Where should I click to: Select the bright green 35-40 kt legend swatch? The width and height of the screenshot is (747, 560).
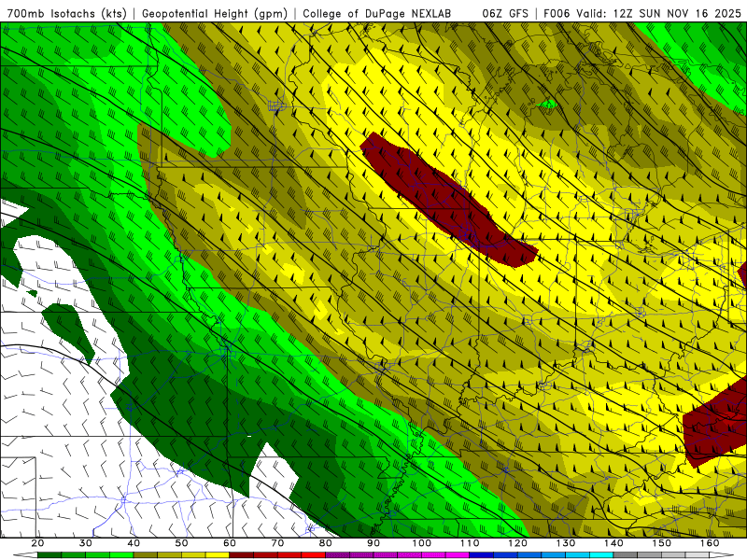tap(121, 555)
